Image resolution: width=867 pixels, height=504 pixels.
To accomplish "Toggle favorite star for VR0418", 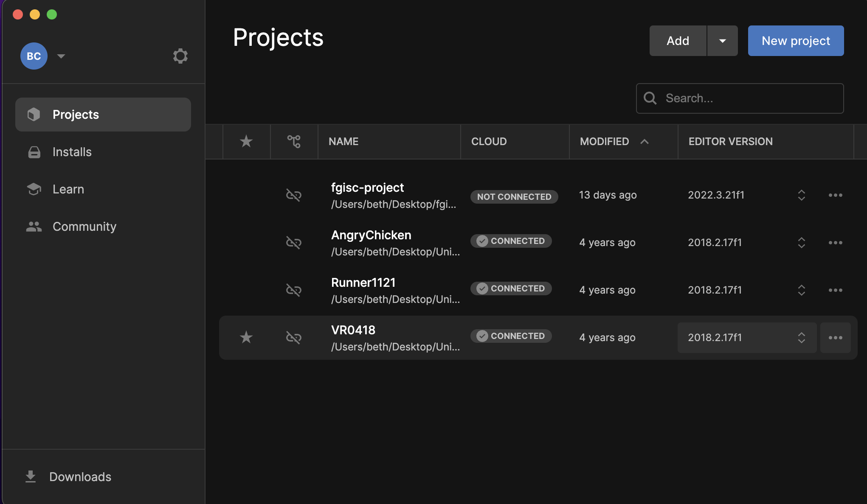I will point(246,338).
